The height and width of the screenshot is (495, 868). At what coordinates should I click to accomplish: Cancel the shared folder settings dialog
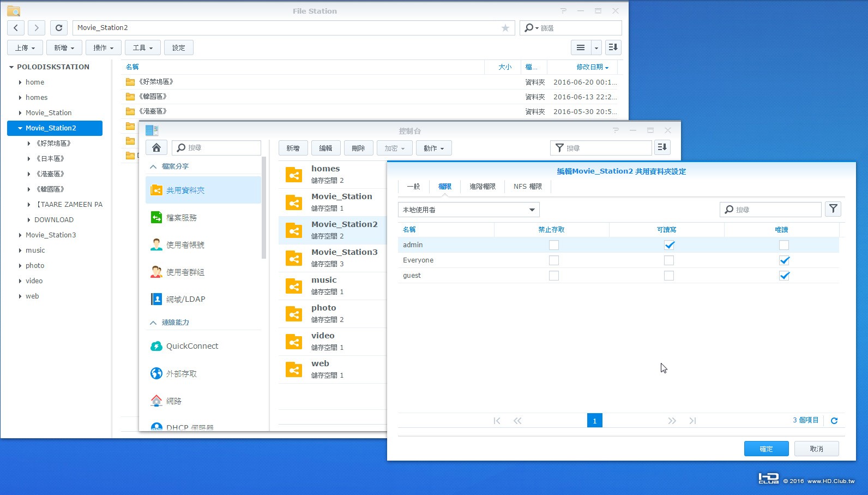click(816, 449)
